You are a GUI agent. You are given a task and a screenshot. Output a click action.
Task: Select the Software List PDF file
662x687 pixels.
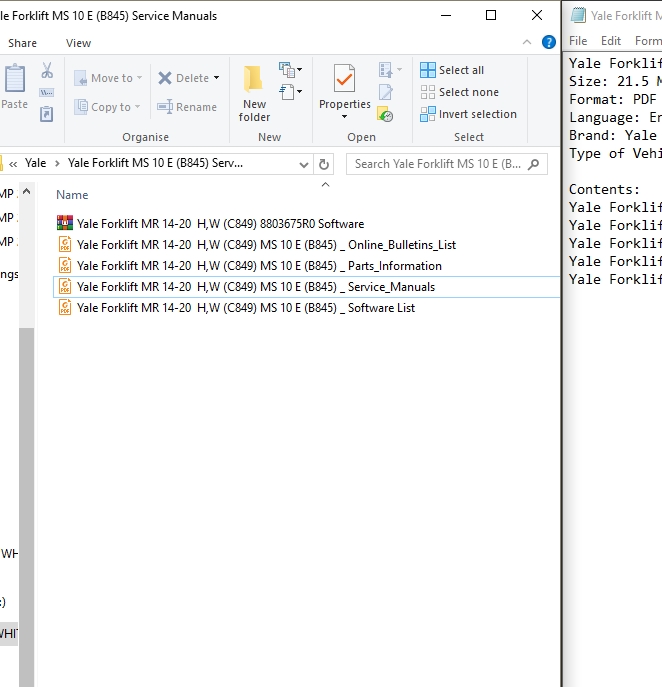point(245,308)
